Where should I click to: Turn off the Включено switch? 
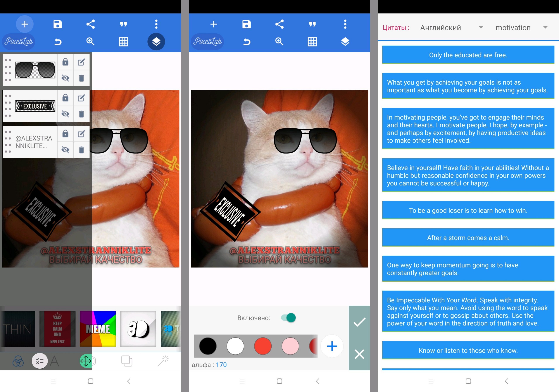tap(288, 318)
